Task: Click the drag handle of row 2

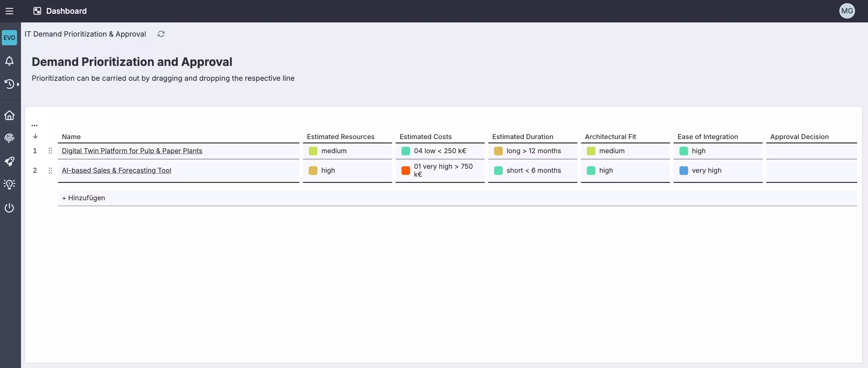Action: coord(50,171)
